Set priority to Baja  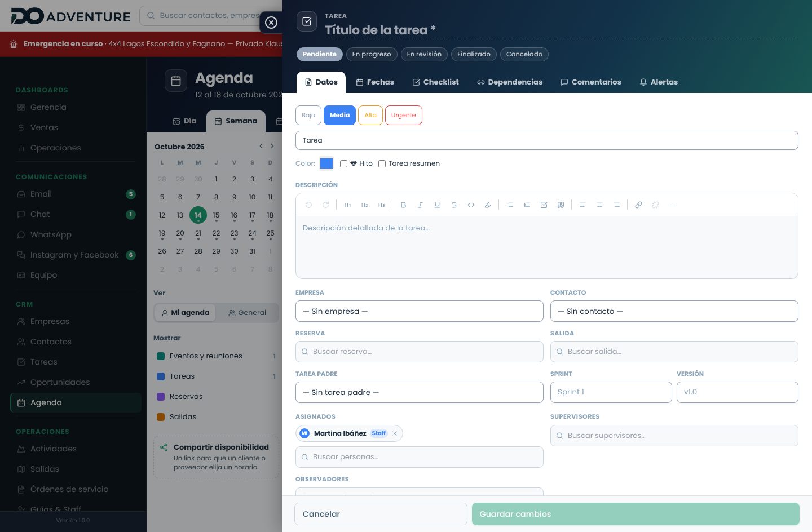tap(308, 115)
